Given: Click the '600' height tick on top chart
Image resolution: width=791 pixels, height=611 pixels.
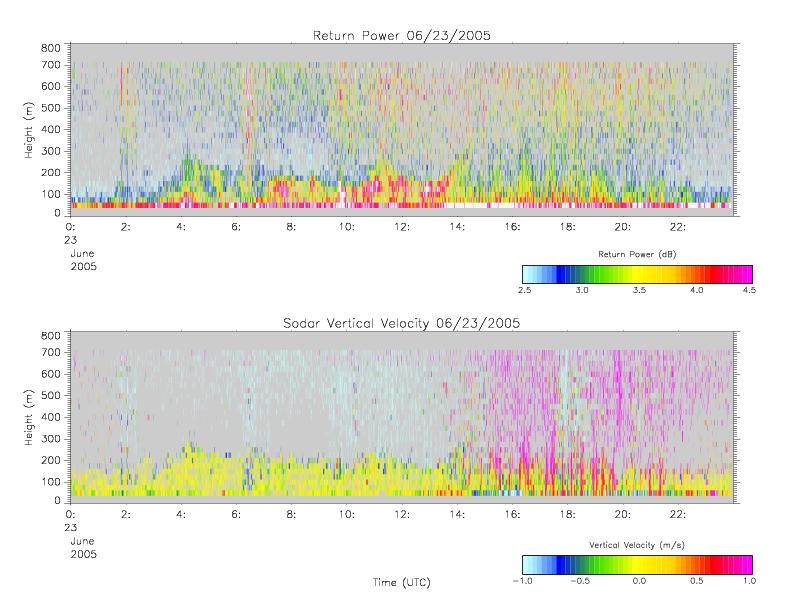Looking at the screenshot, I should pyautogui.click(x=50, y=86).
